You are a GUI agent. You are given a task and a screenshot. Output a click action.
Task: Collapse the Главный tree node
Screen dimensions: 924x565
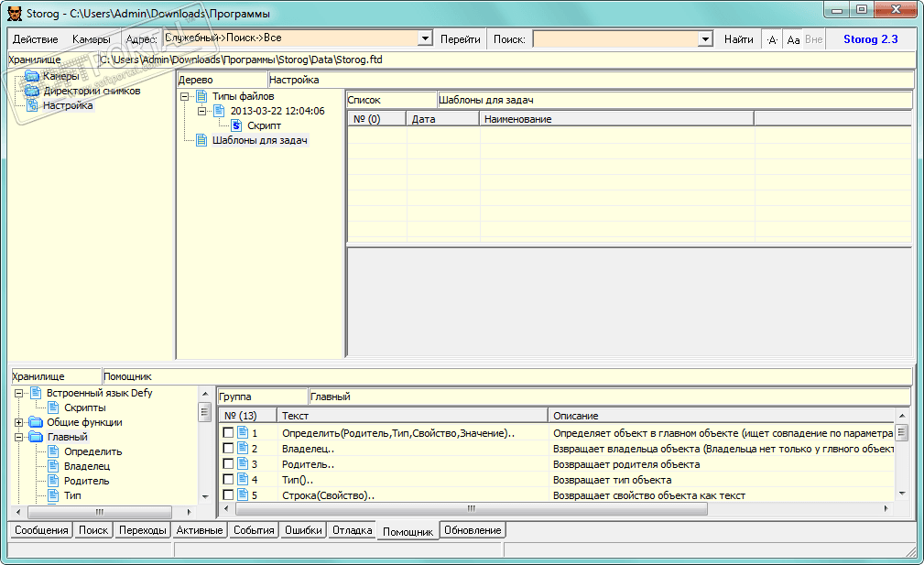[x=19, y=437]
